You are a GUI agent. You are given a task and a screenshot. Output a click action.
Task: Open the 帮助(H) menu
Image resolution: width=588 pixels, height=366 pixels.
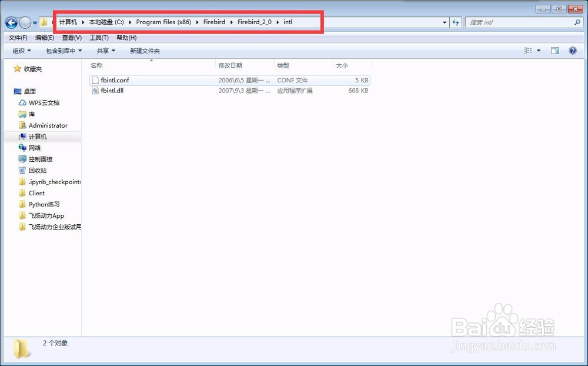[x=126, y=38]
